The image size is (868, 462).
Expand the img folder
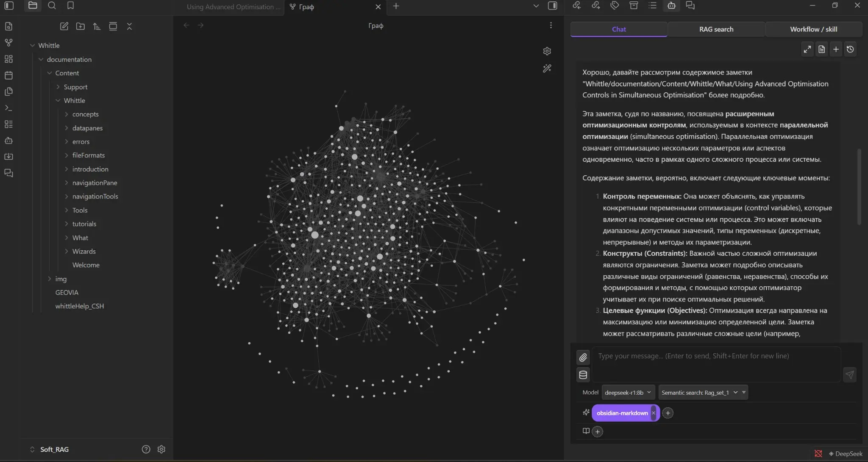(x=49, y=279)
